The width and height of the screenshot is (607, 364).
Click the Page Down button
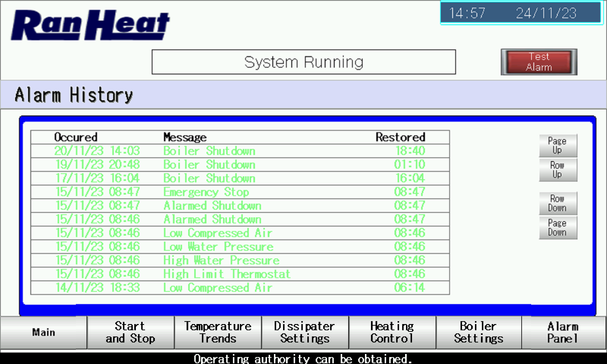558,228
